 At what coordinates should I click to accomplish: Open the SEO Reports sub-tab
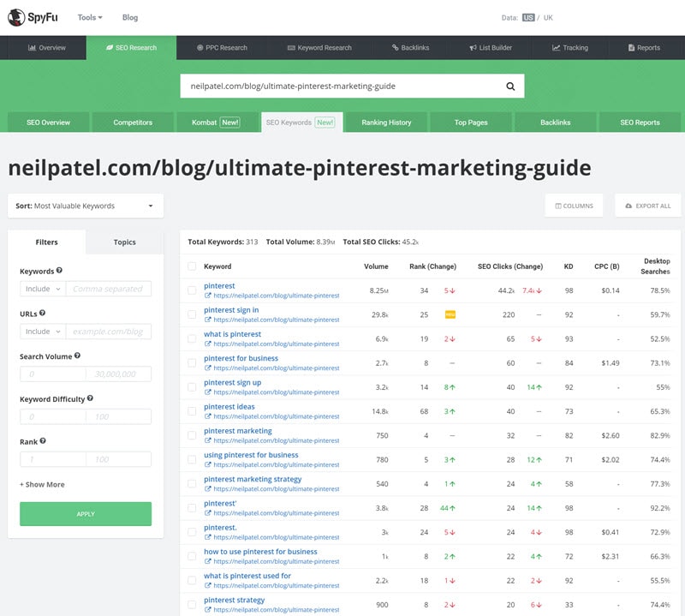(x=640, y=123)
